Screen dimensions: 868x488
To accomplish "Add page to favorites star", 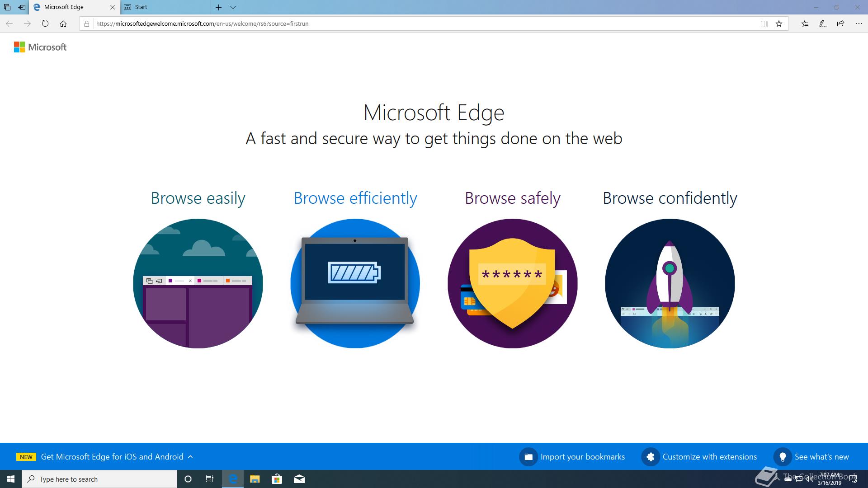I will tap(779, 24).
